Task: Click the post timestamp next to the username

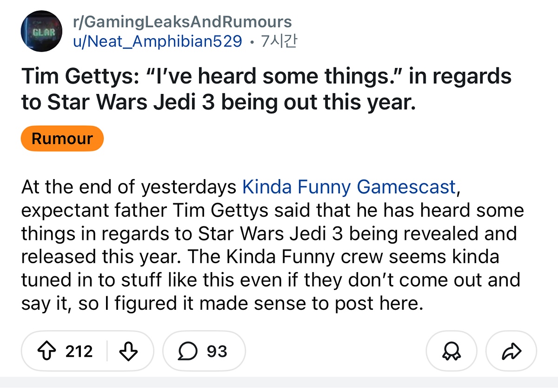Action: (x=279, y=41)
